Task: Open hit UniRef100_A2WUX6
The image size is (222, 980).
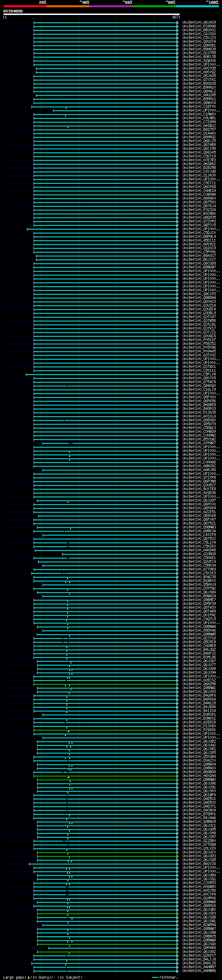Action: [199, 60]
